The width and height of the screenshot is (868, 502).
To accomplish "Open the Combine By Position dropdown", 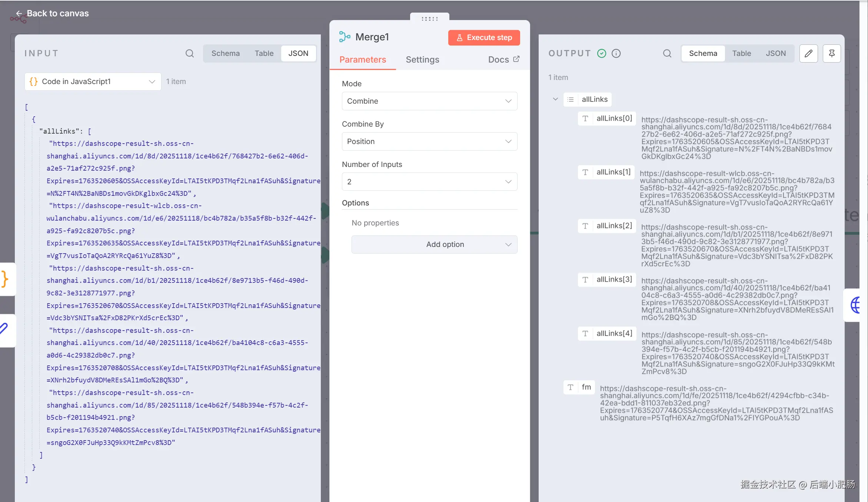I will pyautogui.click(x=429, y=141).
